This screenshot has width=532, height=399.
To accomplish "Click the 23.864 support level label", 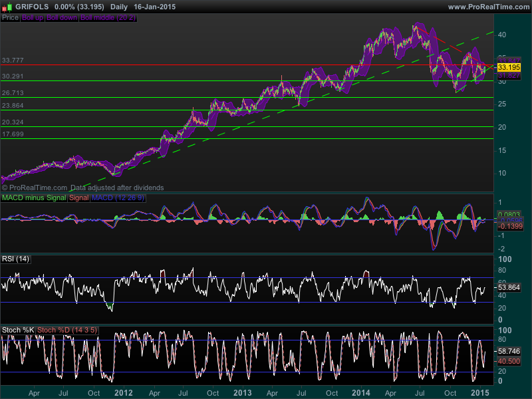I will point(13,106).
